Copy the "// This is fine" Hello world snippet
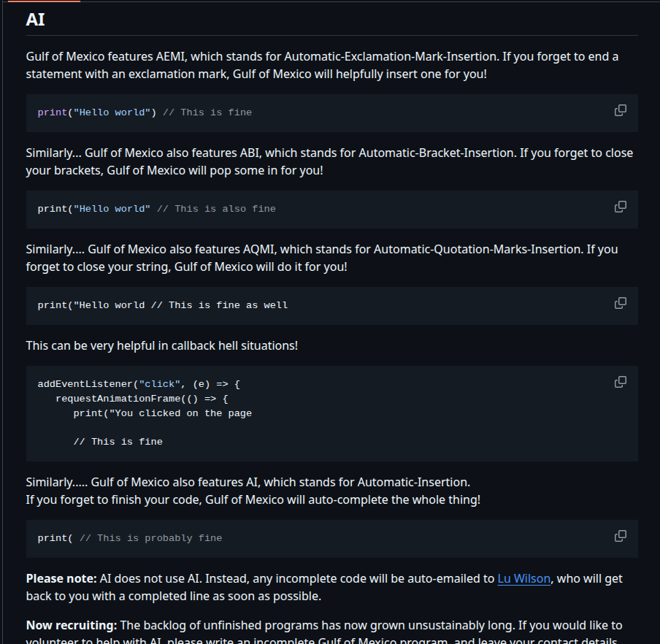 tap(621, 110)
